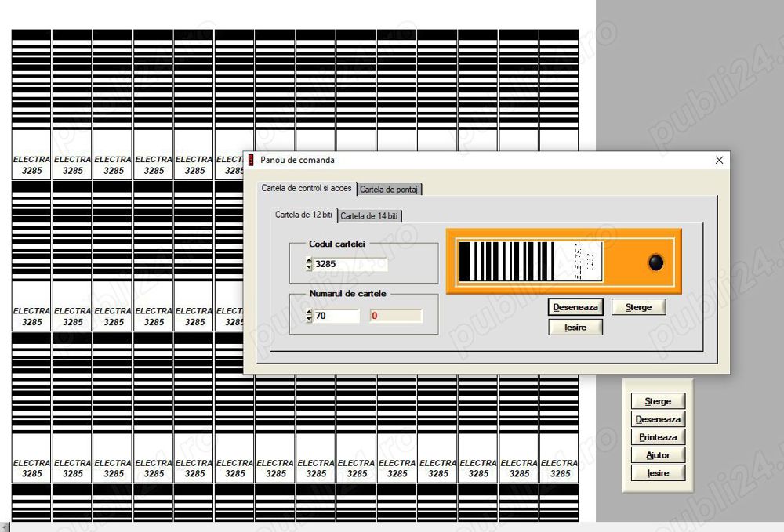Open the Panou de comanda system menu icon
This screenshot has height=532, width=784.
pyautogui.click(x=252, y=160)
